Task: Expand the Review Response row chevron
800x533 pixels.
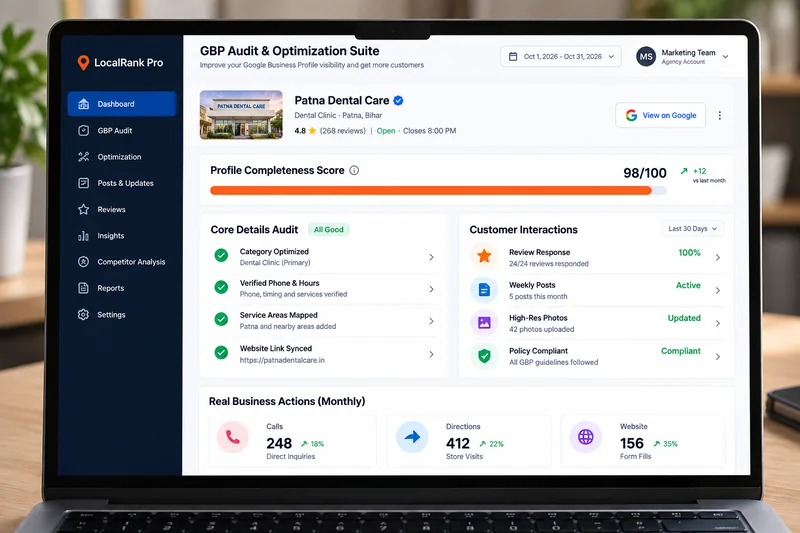Action: 718,258
